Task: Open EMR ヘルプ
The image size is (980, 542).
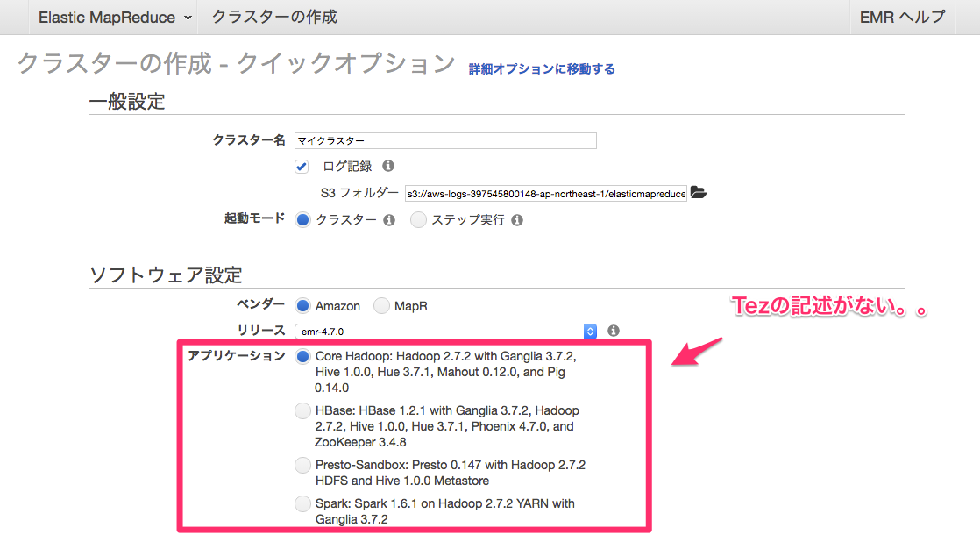Action: tap(902, 17)
